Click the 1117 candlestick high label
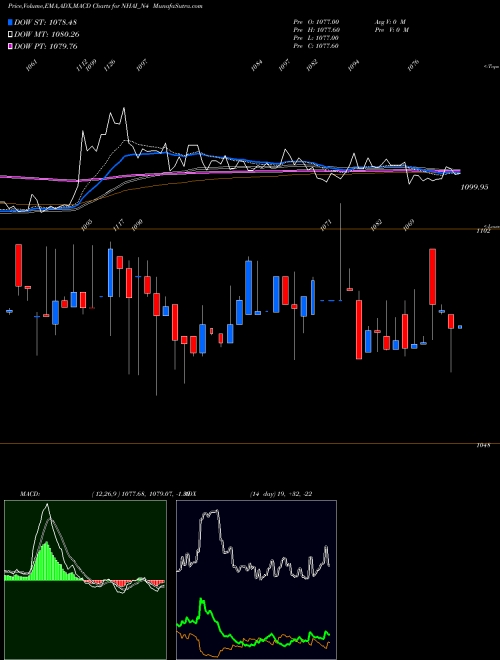The width and height of the screenshot is (500, 660). click(119, 225)
